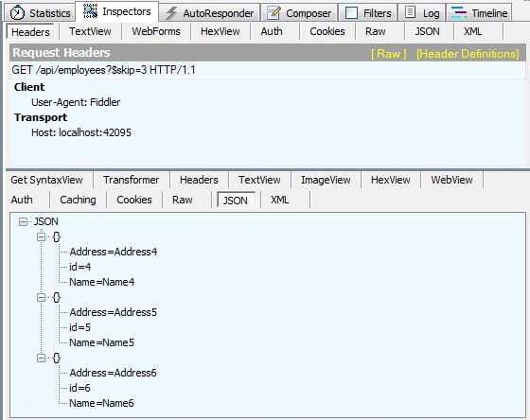Collapse the object containing Address4
530x420 pixels.
[41, 236]
